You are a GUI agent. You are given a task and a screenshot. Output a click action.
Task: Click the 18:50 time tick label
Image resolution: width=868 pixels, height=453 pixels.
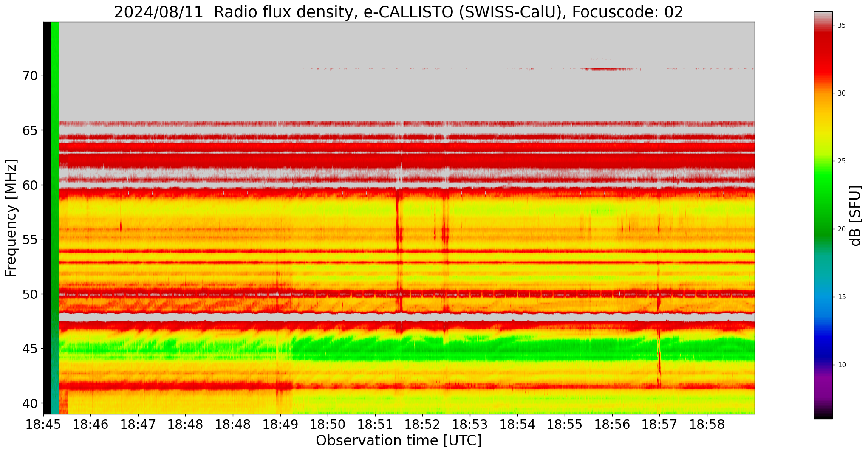click(x=328, y=424)
